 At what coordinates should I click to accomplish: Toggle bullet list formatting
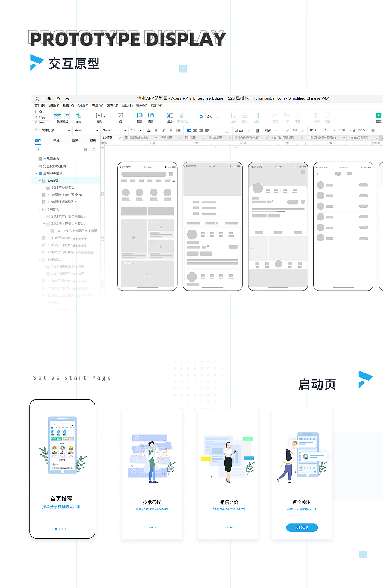[178, 130]
